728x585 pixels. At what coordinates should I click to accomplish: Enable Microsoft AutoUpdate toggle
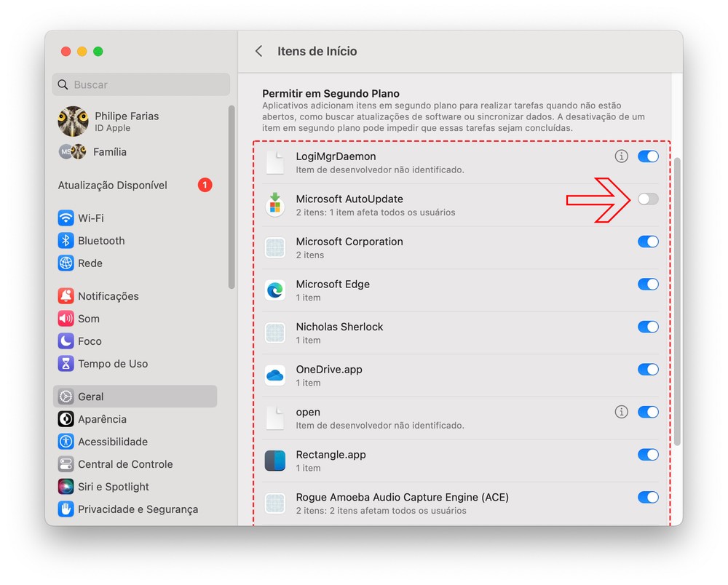pos(648,199)
